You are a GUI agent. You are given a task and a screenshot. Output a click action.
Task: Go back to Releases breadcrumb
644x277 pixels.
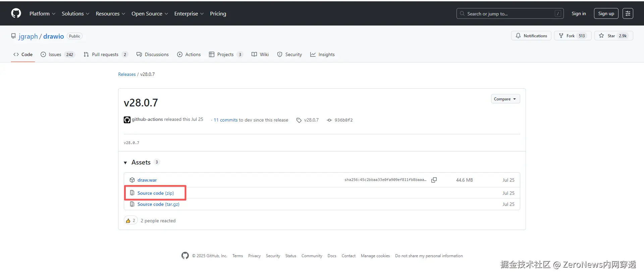(127, 74)
